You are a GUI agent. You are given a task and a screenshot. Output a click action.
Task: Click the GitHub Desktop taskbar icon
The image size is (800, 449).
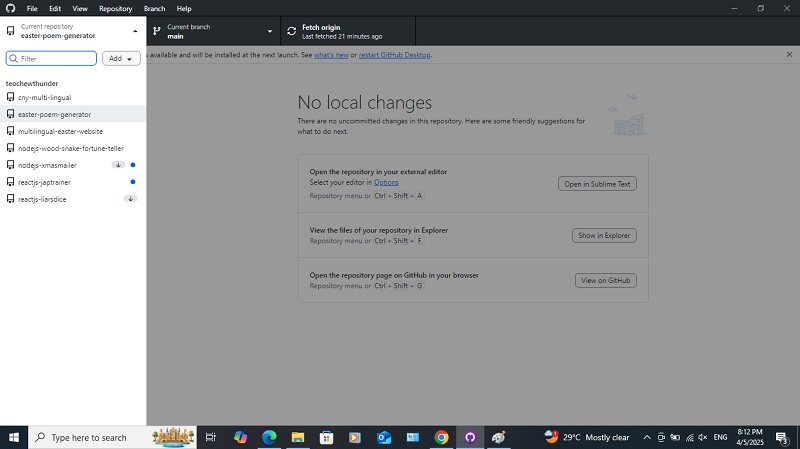(470, 437)
